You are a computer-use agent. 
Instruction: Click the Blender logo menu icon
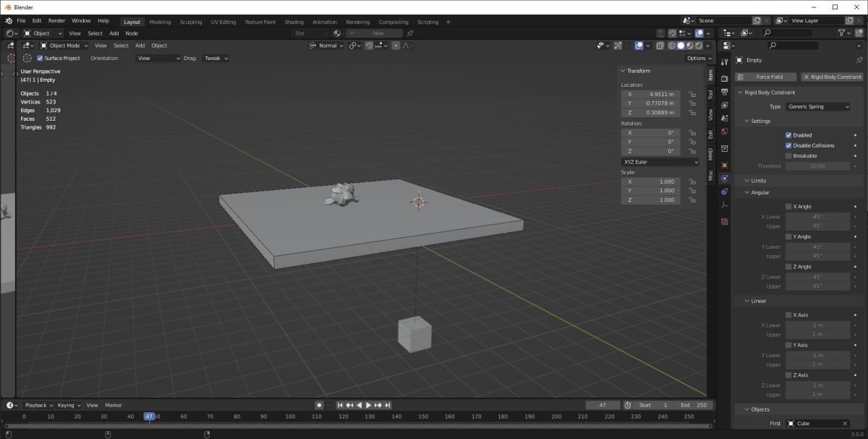coord(8,21)
